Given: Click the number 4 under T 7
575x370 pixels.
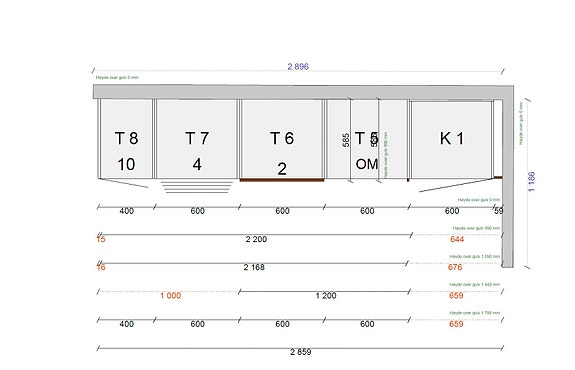Looking at the screenshot, I should (197, 164).
